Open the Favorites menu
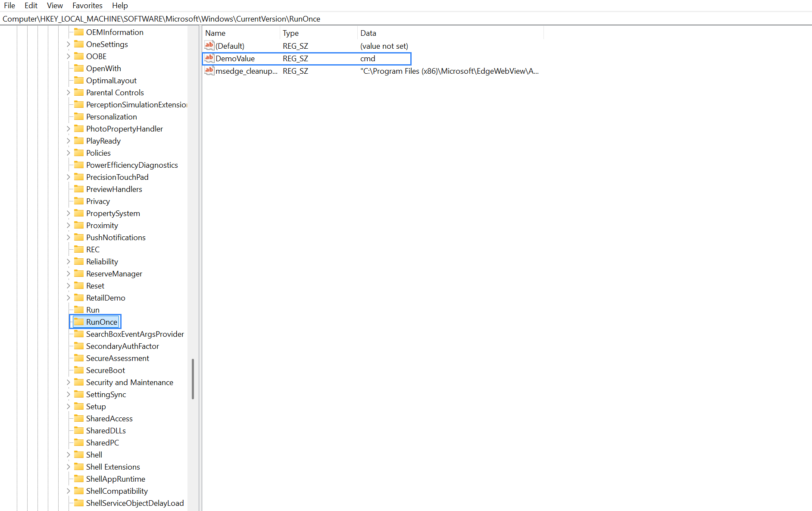This screenshot has width=812, height=511. tap(87, 5)
